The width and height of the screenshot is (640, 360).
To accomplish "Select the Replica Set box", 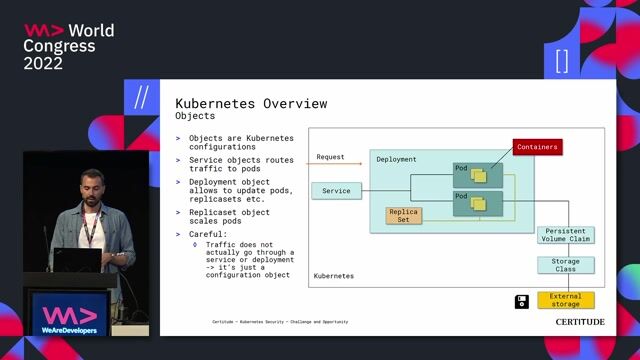I will [x=404, y=216].
